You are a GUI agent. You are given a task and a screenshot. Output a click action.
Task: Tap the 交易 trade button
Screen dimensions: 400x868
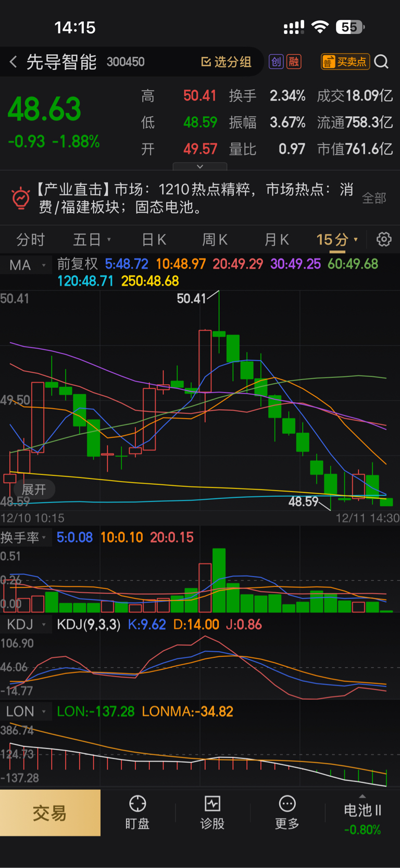coord(50,813)
